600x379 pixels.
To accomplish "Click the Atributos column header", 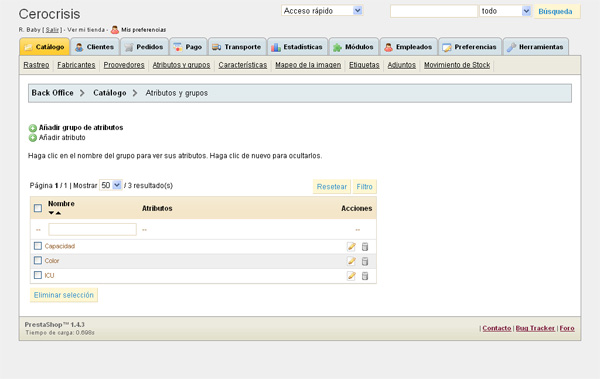I will click(157, 208).
